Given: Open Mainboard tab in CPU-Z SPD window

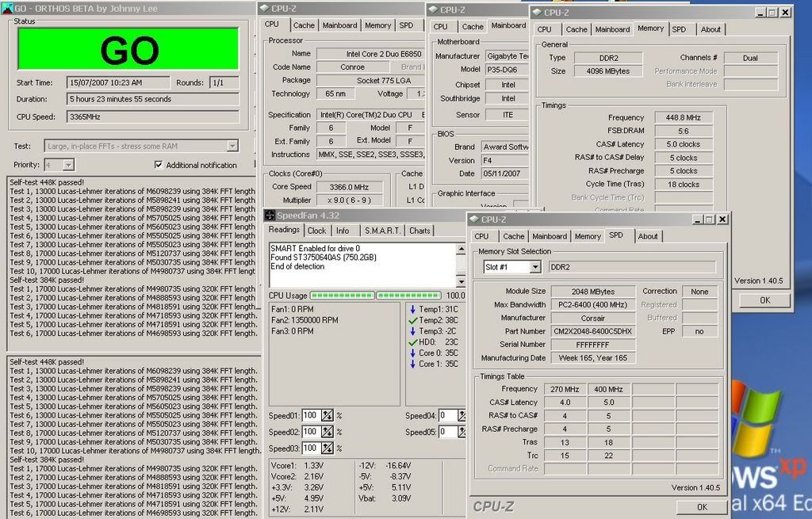Looking at the screenshot, I should 549,236.
